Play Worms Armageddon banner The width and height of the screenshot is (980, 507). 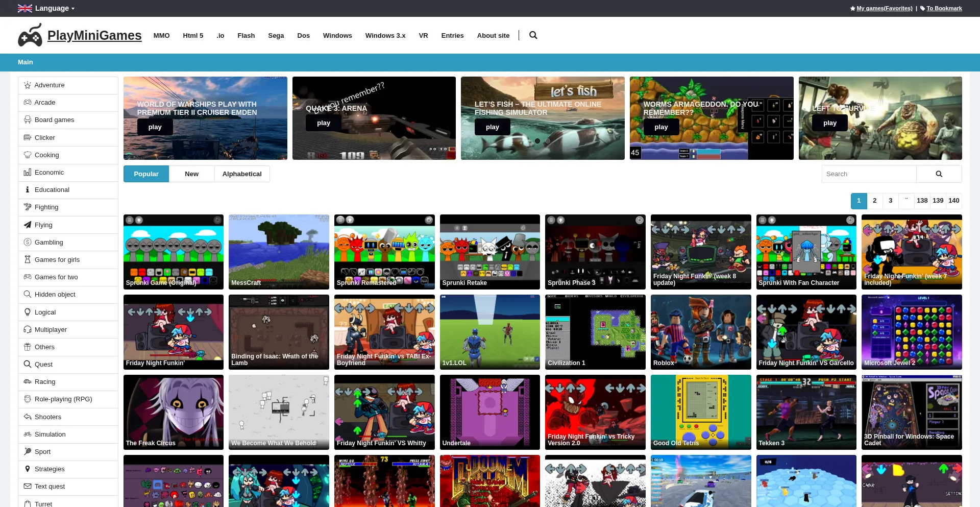pyautogui.click(x=661, y=127)
